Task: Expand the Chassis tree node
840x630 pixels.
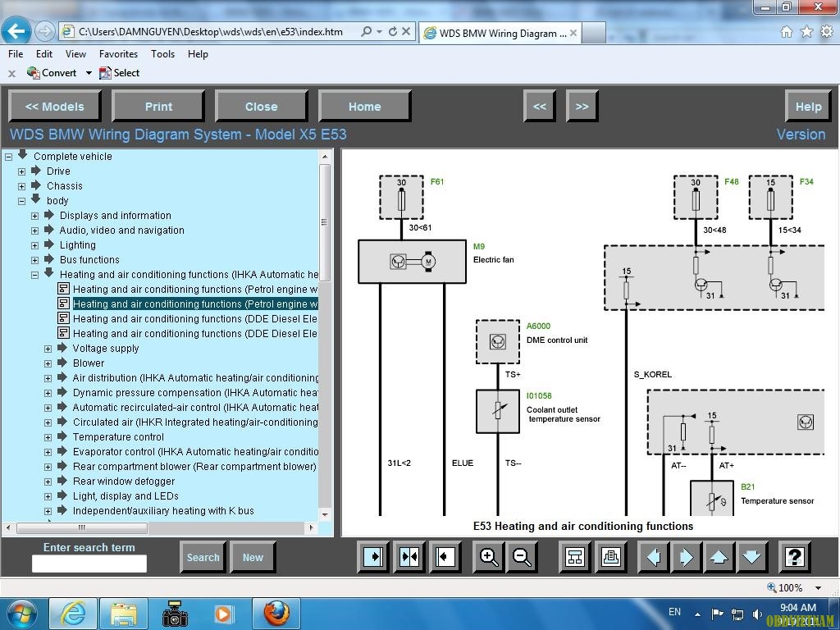Action: tap(21, 186)
